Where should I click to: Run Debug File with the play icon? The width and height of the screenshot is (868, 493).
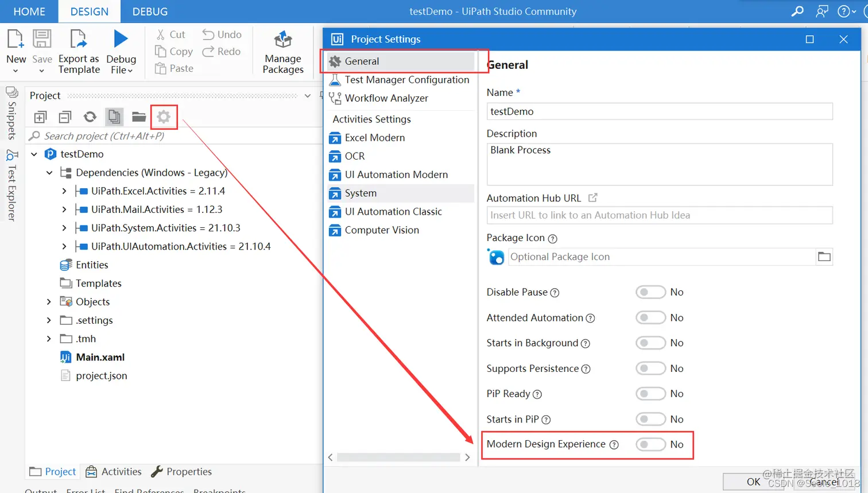point(121,39)
